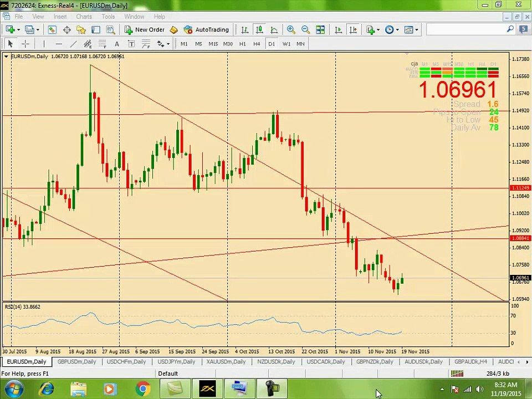Open Internet Explorer from the taskbar
Viewport: 532px width, 399px height.
click(47, 388)
